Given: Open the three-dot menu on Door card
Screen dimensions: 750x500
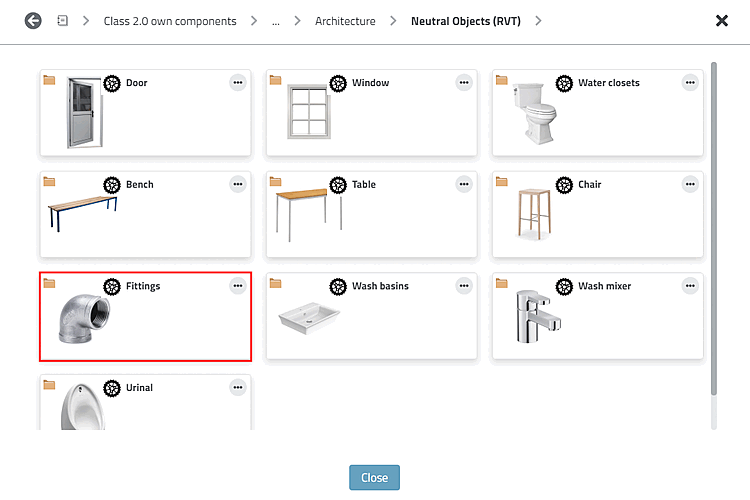Looking at the screenshot, I should pyautogui.click(x=237, y=83).
